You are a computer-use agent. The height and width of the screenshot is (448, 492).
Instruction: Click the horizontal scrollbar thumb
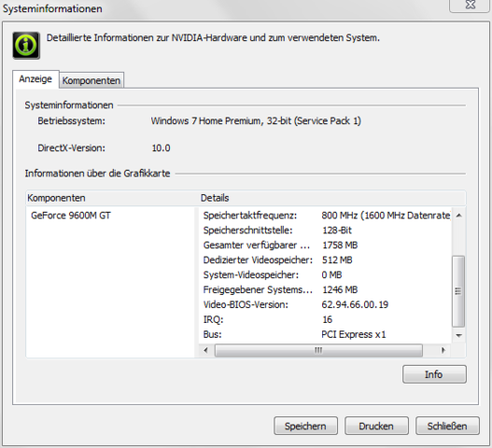click(x=318, y=350)
